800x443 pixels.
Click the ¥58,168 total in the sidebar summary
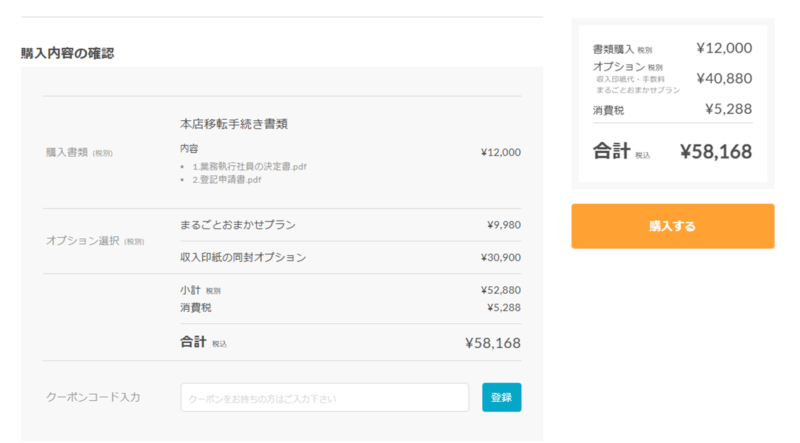[x=715, y=152]
